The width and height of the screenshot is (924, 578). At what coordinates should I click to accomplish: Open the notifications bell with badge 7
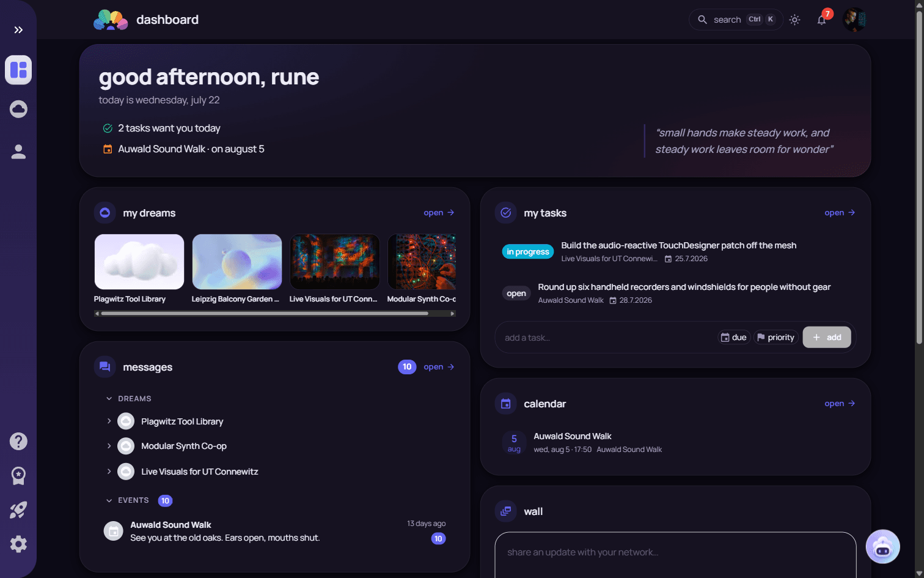pos(822,20)
